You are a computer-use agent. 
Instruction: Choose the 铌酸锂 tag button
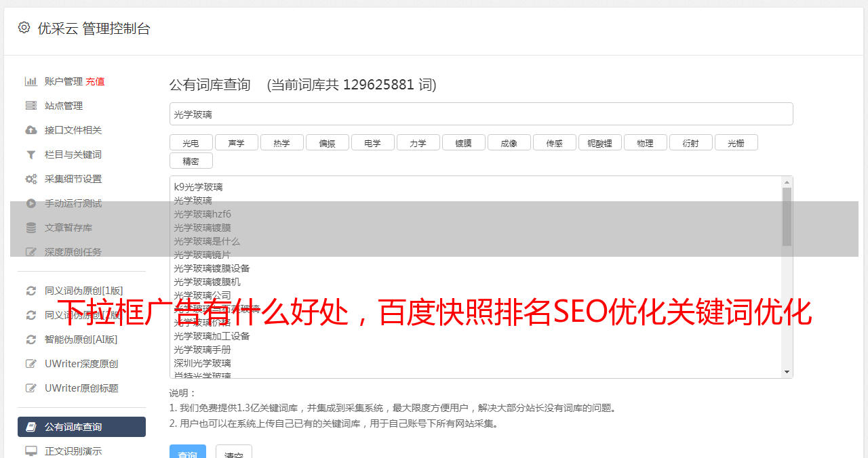click(600, 142)
